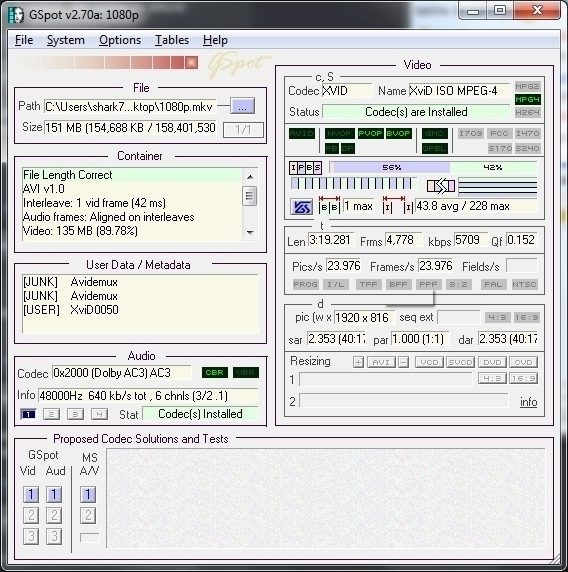Click the I/L interlace indicator
The image size is (568, 572).
point(336,284)
